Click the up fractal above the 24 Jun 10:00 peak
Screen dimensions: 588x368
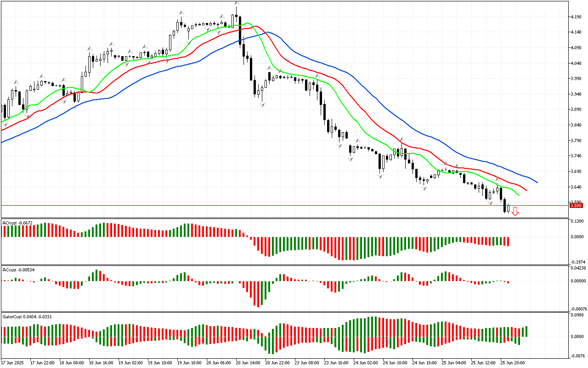point(402,139)
